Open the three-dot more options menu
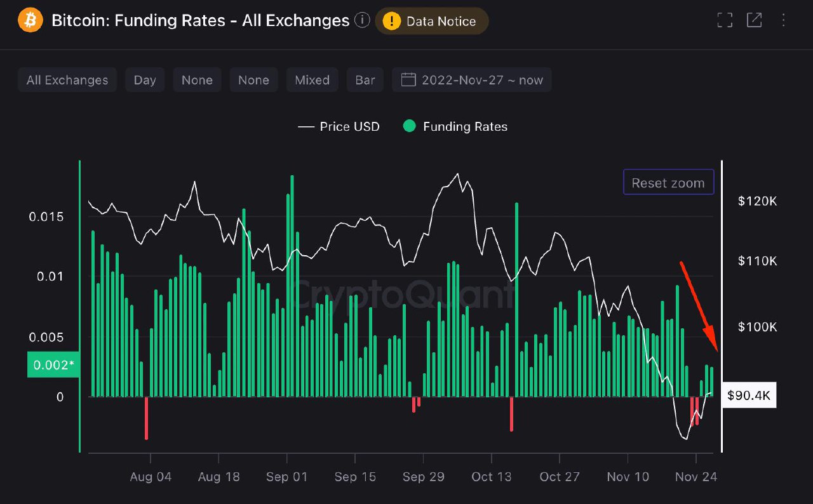 784,20
